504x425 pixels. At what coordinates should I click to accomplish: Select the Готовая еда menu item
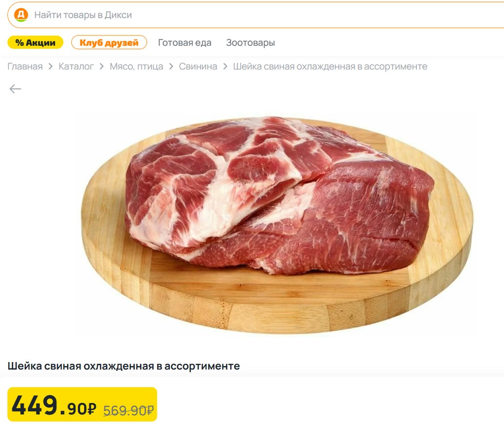point(185,42)
